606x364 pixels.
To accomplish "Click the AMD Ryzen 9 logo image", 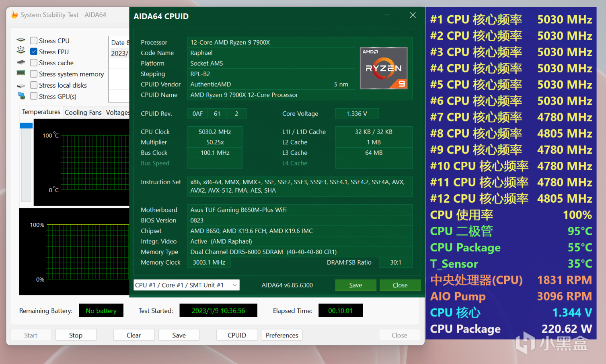I will [384, 68].
